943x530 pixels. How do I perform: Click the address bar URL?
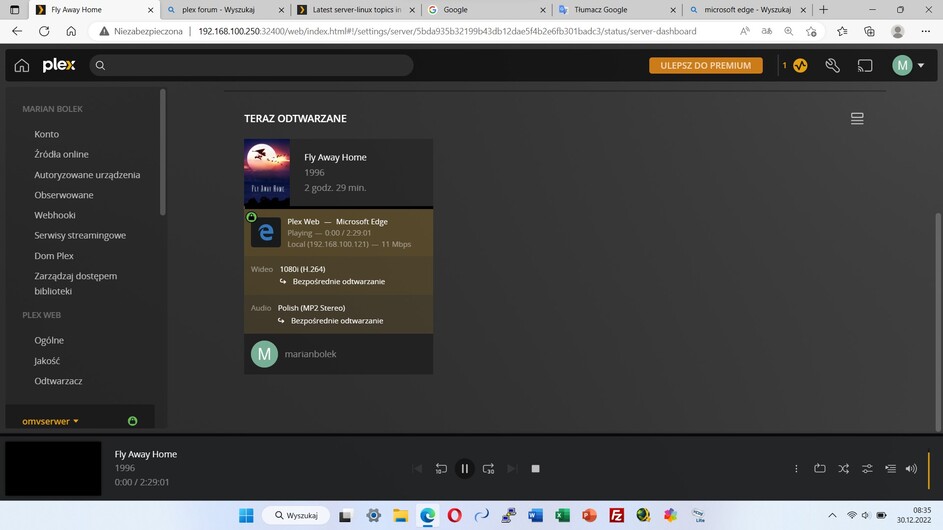point(447,31)
